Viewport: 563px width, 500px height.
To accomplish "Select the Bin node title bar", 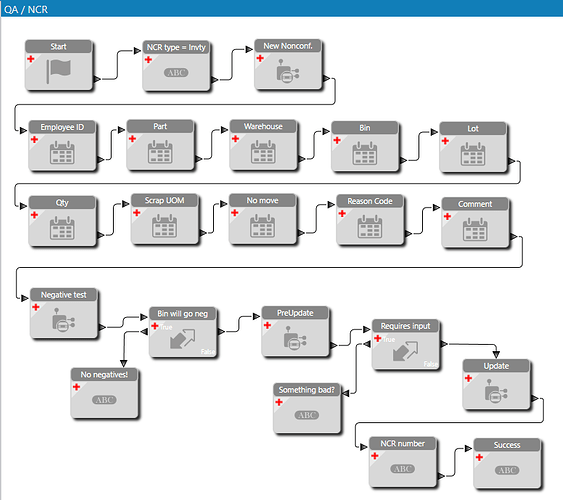I will click(x=365, y=128).
